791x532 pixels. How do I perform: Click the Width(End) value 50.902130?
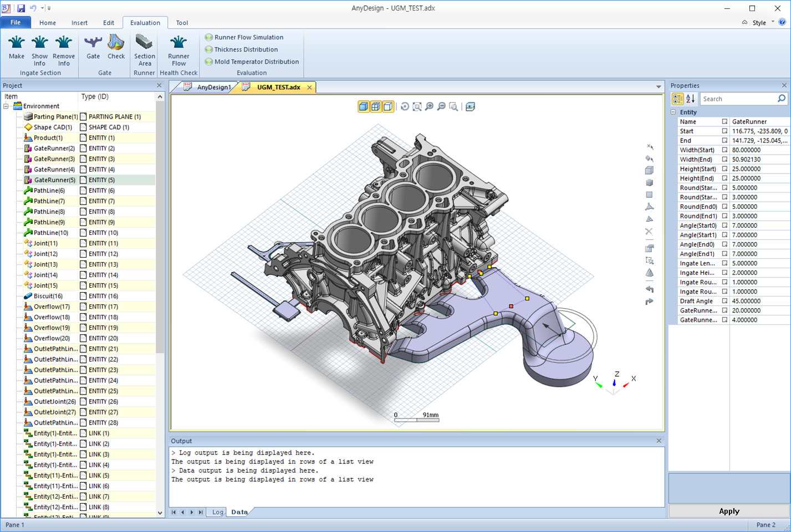click(x=746, y=160)
